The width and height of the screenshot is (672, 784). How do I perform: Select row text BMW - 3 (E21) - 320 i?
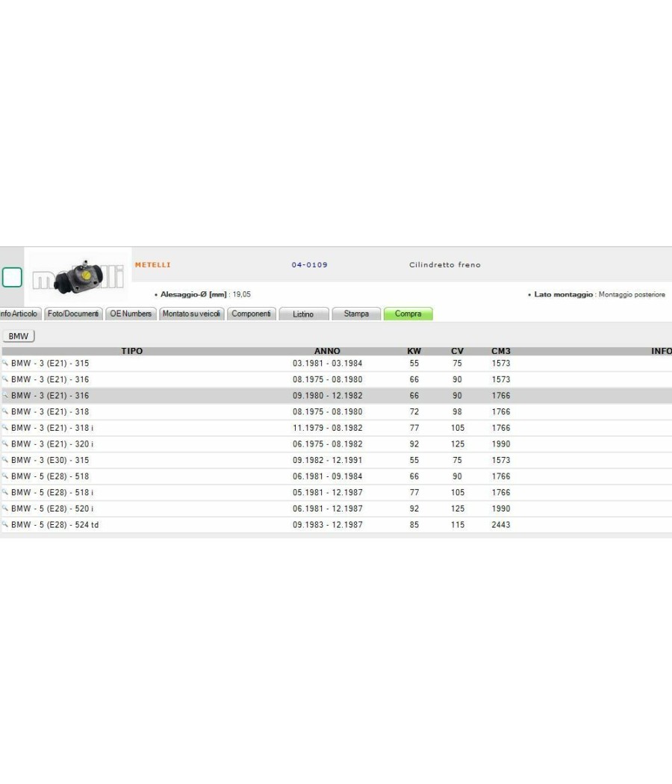52,444
